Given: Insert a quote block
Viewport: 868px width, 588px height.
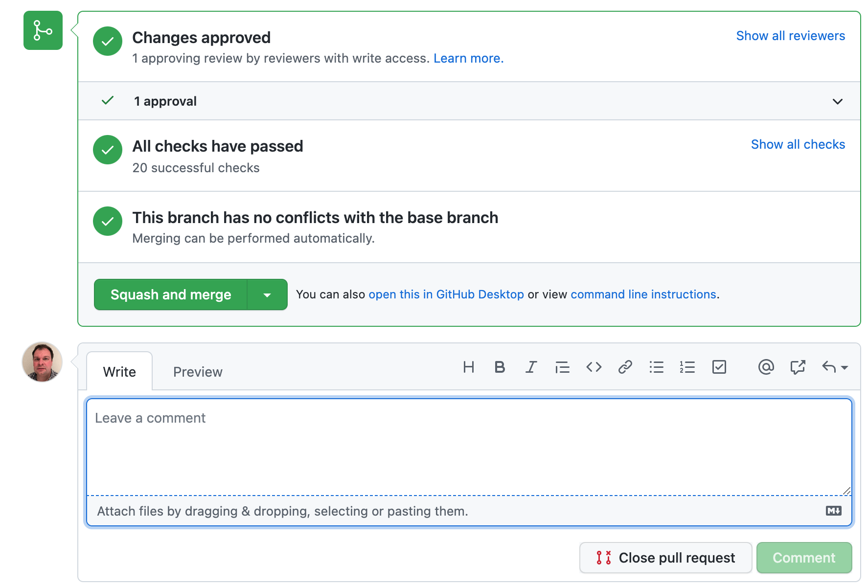Looking at the screenshot, I should click(562, 367).
